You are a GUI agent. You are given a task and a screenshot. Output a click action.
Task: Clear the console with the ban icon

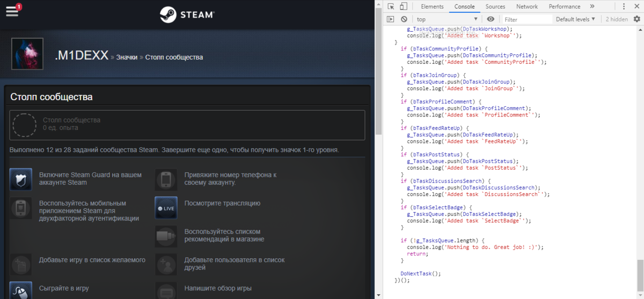click(x=404, y=19)
